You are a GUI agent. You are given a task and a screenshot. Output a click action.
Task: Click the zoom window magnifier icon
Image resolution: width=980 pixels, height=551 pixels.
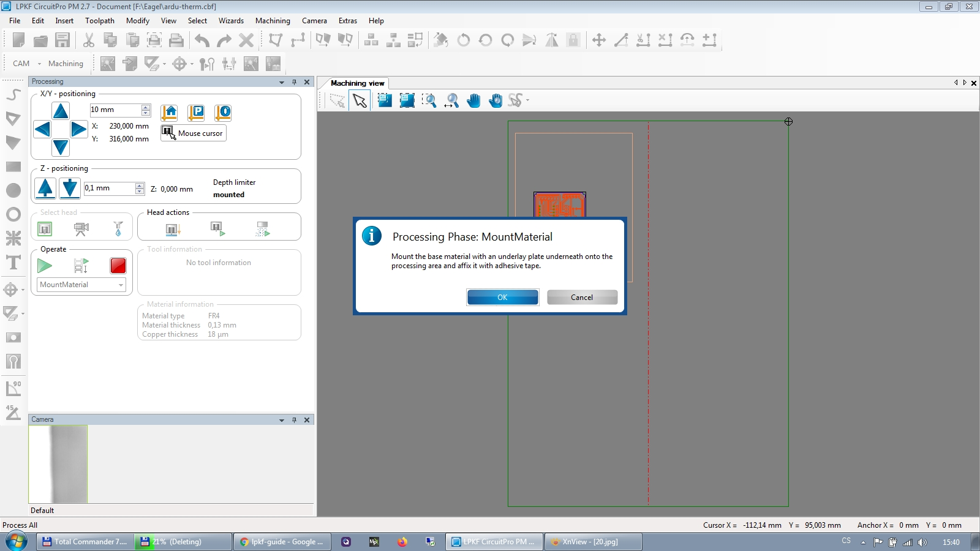coord(429,100)
